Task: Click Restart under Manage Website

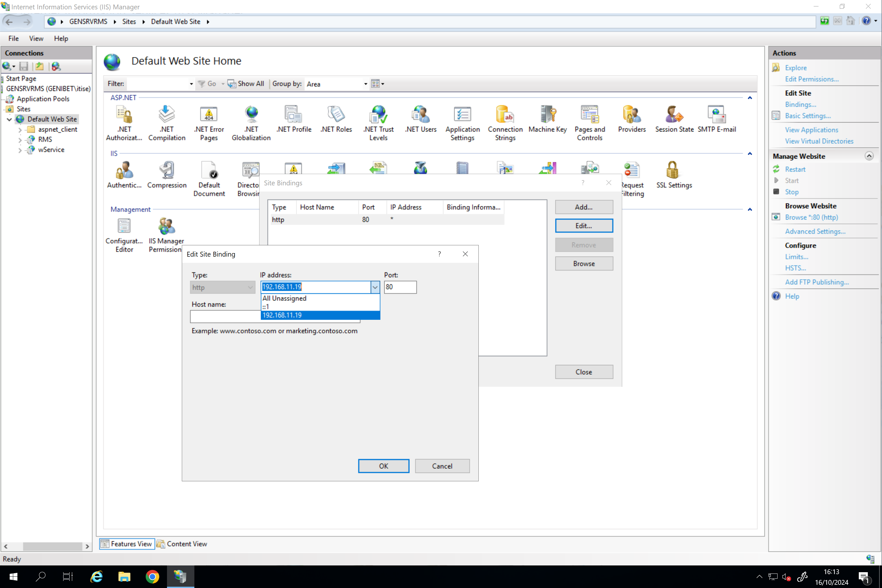Action: point(795,169)
